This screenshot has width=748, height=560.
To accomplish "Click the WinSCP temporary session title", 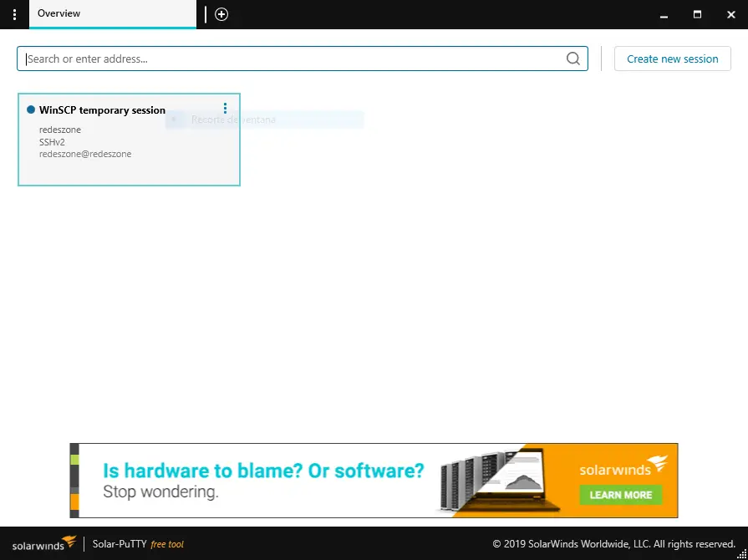I will point(102,110).
